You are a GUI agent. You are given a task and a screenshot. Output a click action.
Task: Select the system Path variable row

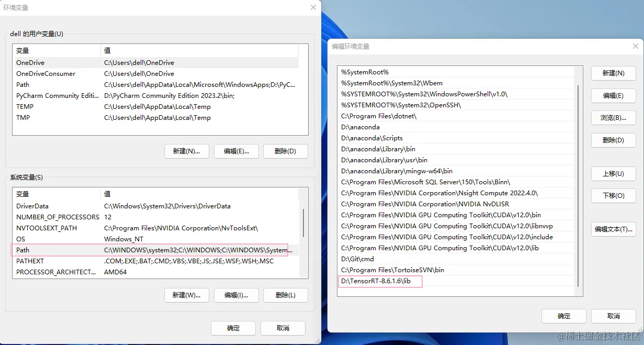click(x=155, y=250)
